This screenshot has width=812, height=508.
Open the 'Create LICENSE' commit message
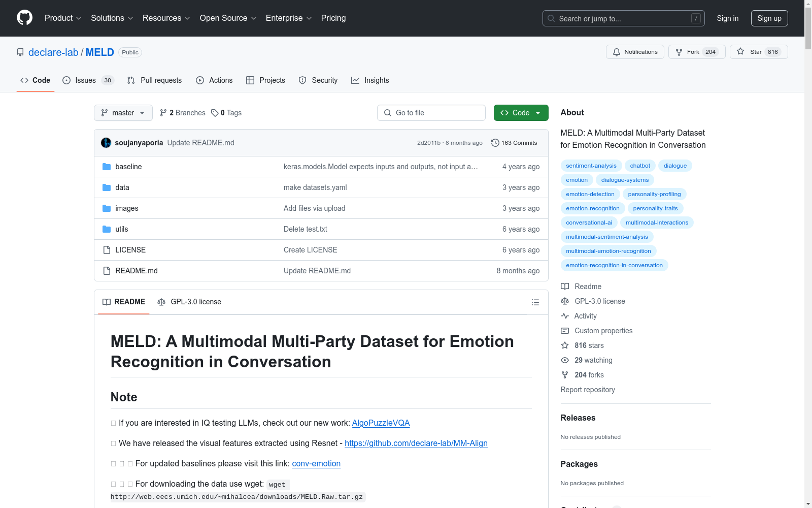click(x=311, y=250)
